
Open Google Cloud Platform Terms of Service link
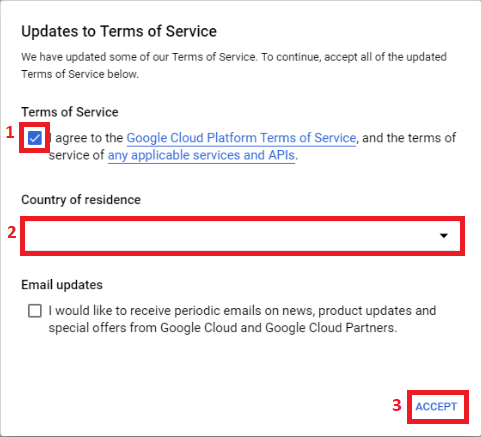(241, 138)
